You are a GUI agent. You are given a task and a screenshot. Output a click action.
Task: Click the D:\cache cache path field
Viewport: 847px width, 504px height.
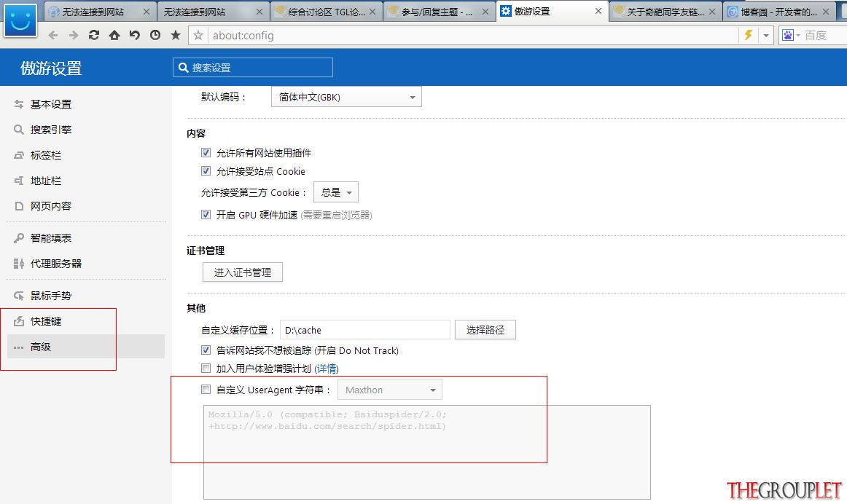click(x=365, y=330)
